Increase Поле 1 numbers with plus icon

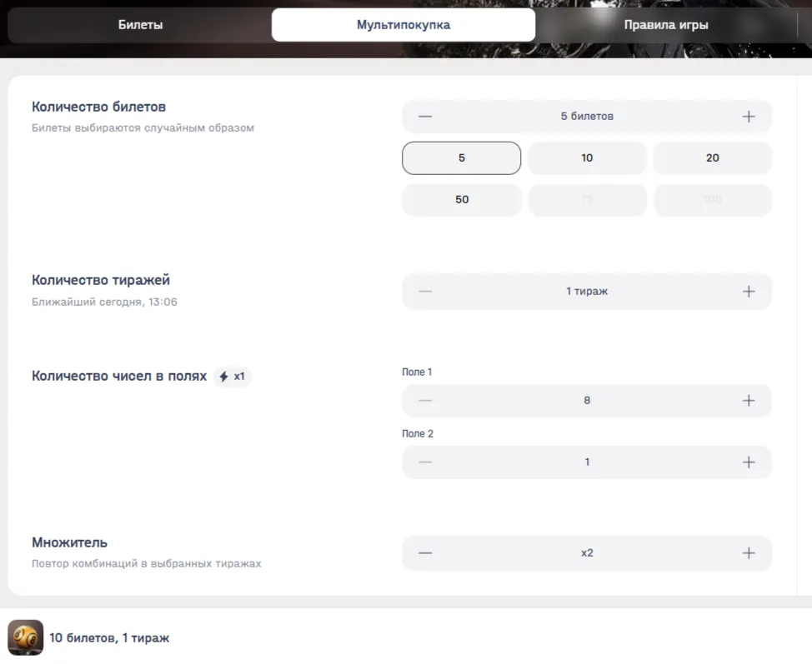click(749, 401)
